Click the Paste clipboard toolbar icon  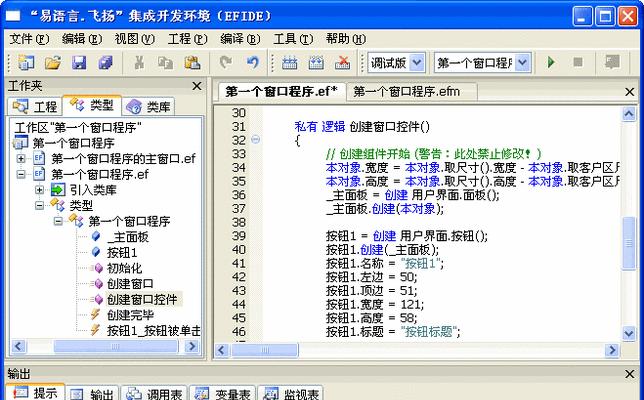(192, 63)
